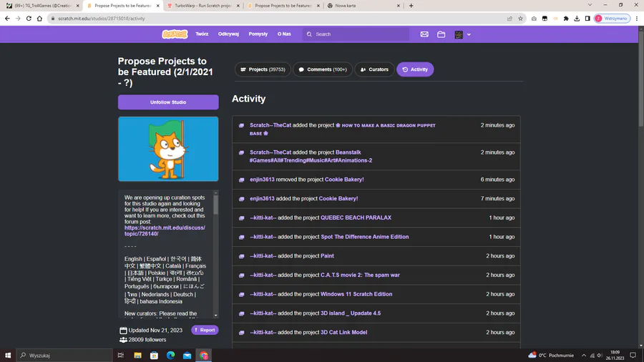
Task: Toggle the browser side panel icon
Action: [587, 19]
